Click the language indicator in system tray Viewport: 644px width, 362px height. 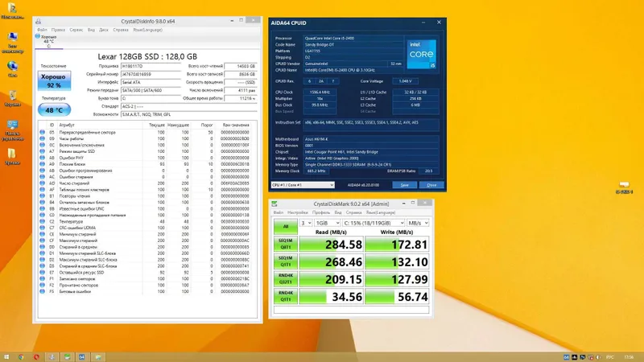(610, 357)
